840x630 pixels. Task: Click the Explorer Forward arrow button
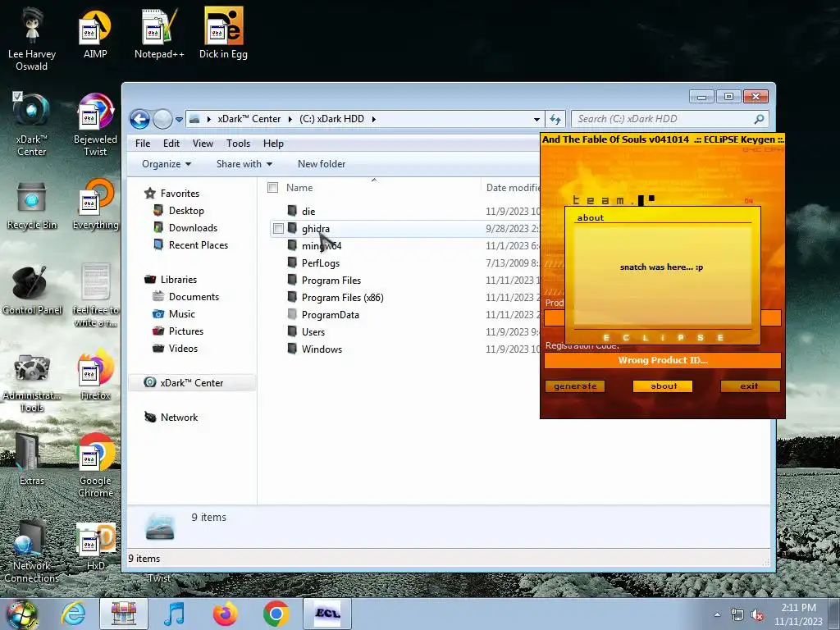[x=162, y=119]
